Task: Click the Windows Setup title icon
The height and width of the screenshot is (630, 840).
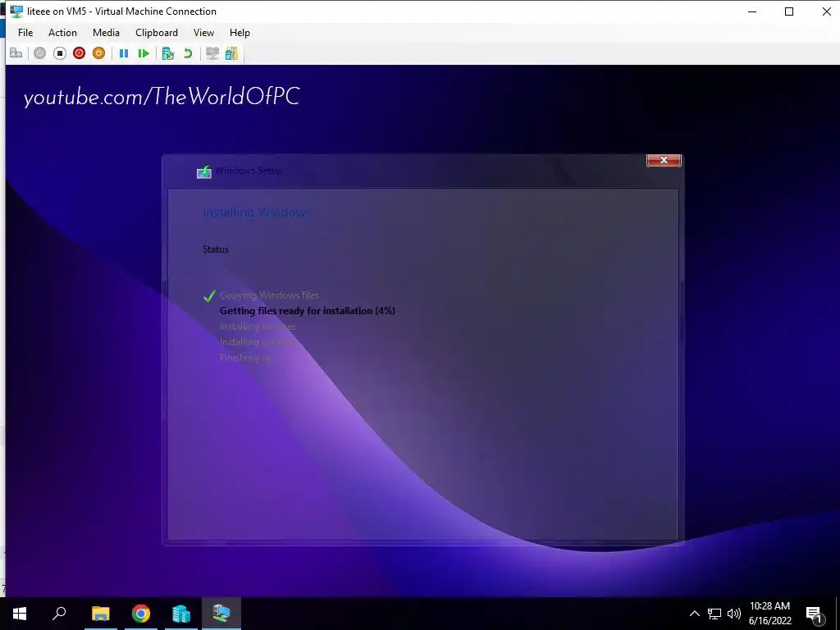Action: pyautogui.click(x=204, y=171)
